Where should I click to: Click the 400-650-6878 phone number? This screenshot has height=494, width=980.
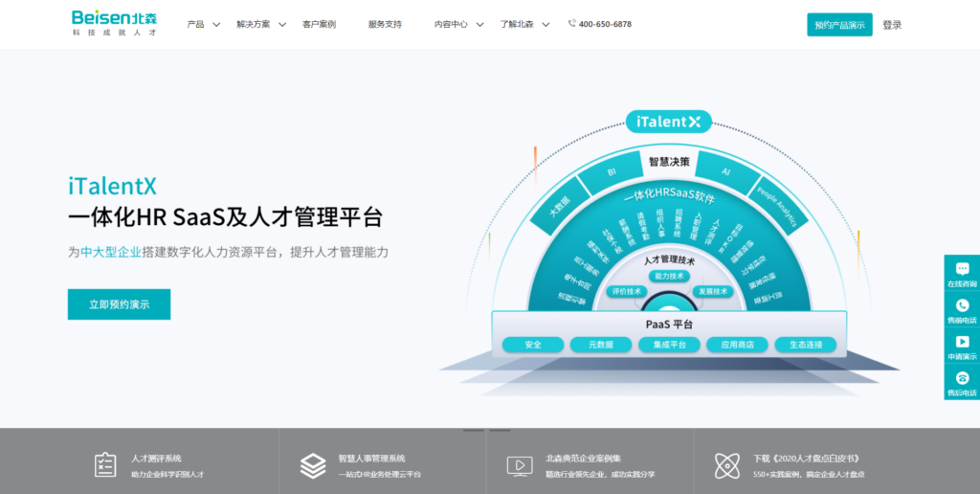pyautogui.click(x=605, y=24)
